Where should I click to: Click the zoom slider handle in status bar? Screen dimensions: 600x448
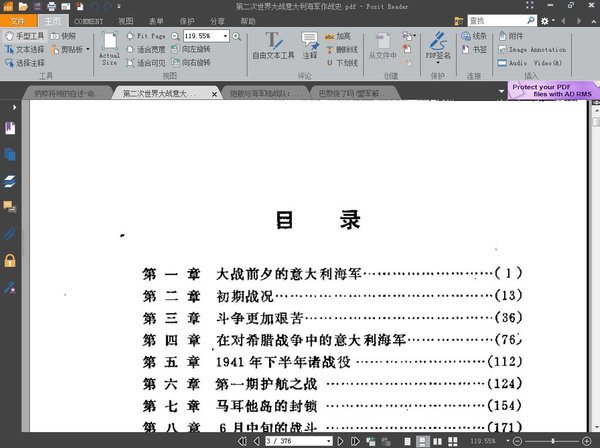pos(553,441)
